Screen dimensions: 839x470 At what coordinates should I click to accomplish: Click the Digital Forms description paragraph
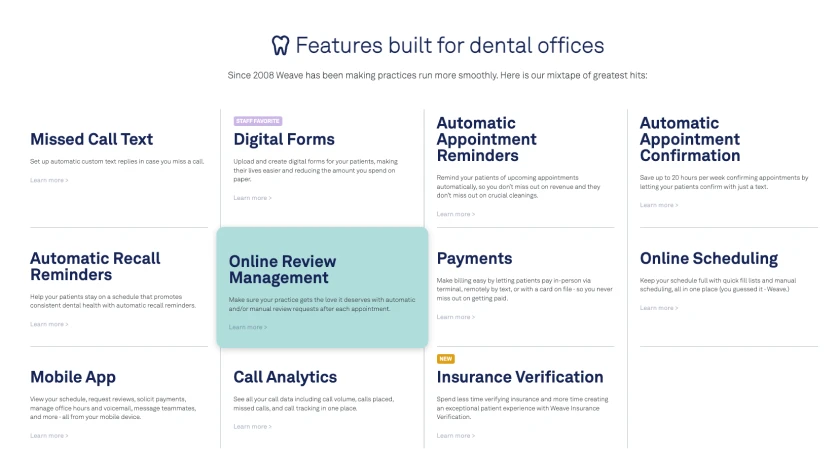(316, 170)
